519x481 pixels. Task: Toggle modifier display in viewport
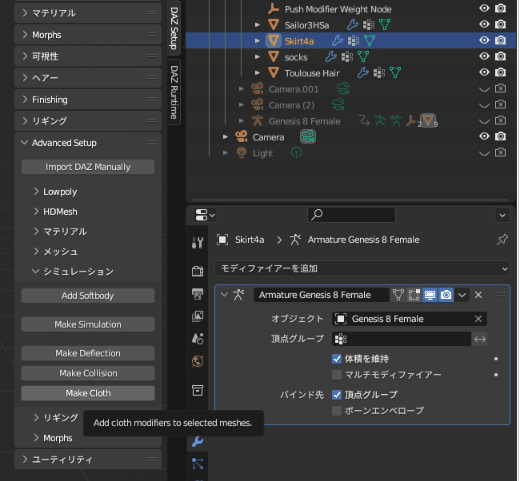(x=430, y=295)
